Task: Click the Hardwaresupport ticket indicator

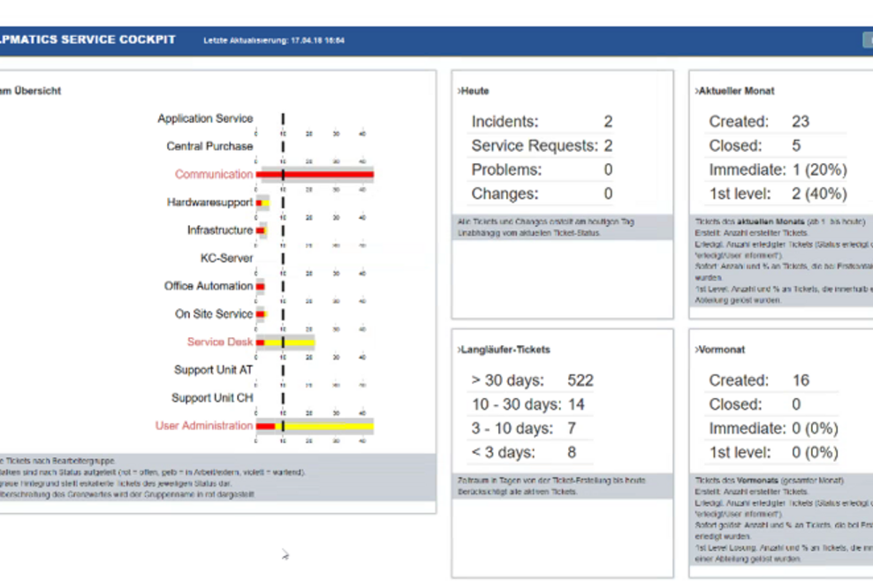Action: point(262,201)
